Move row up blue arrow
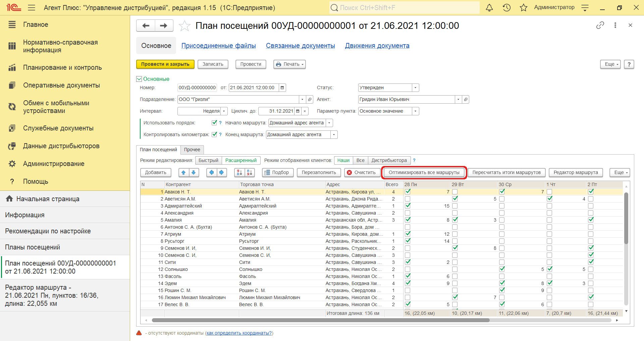The image size is (644, 341). pyautogui.click(x=183, y=173)
